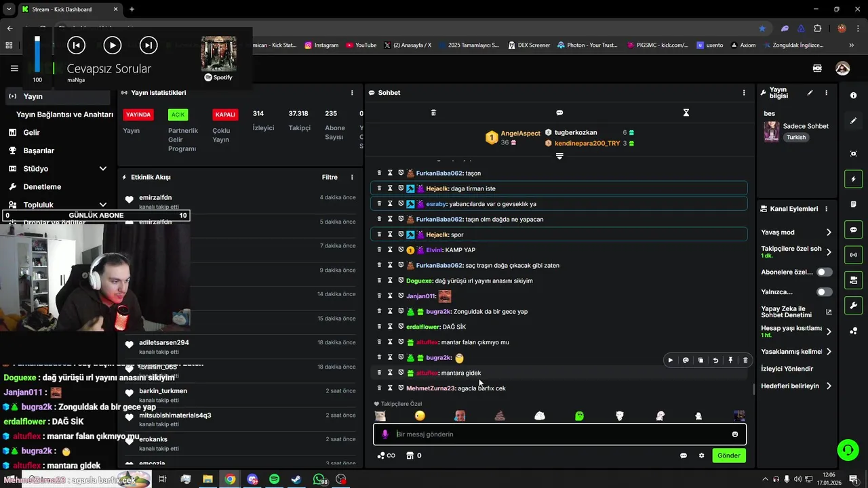Expand Hesap yaşı kısıtlama setting

829,331
